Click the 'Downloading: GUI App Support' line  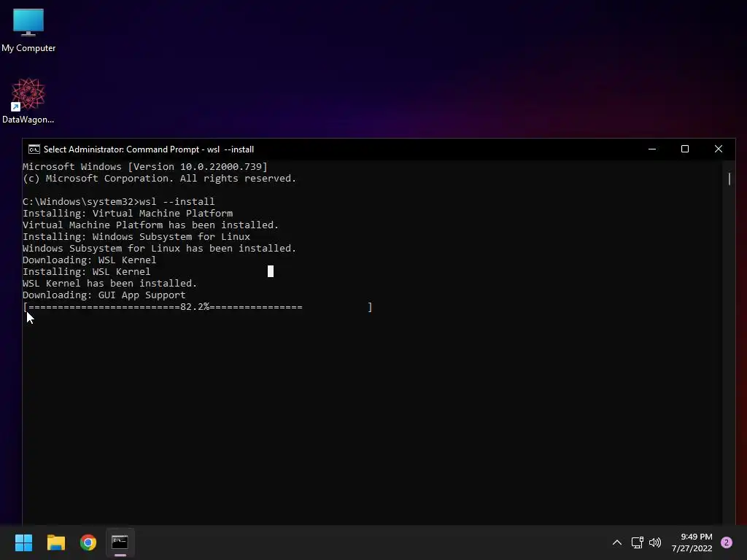(x=104, y=295)
